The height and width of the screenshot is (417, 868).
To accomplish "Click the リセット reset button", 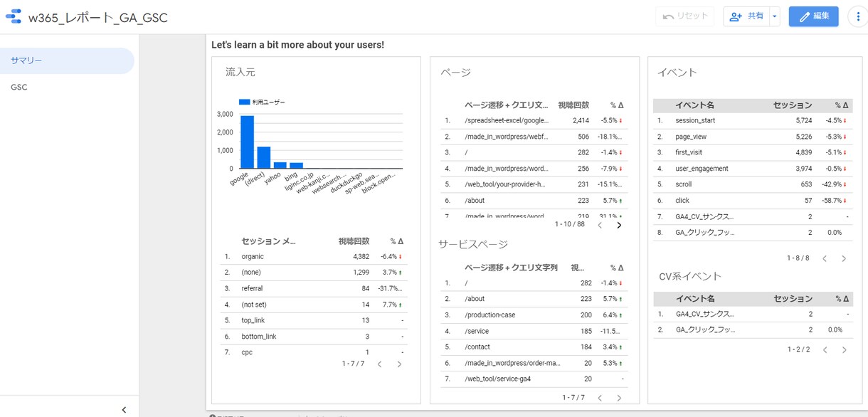I will (685, 16).
